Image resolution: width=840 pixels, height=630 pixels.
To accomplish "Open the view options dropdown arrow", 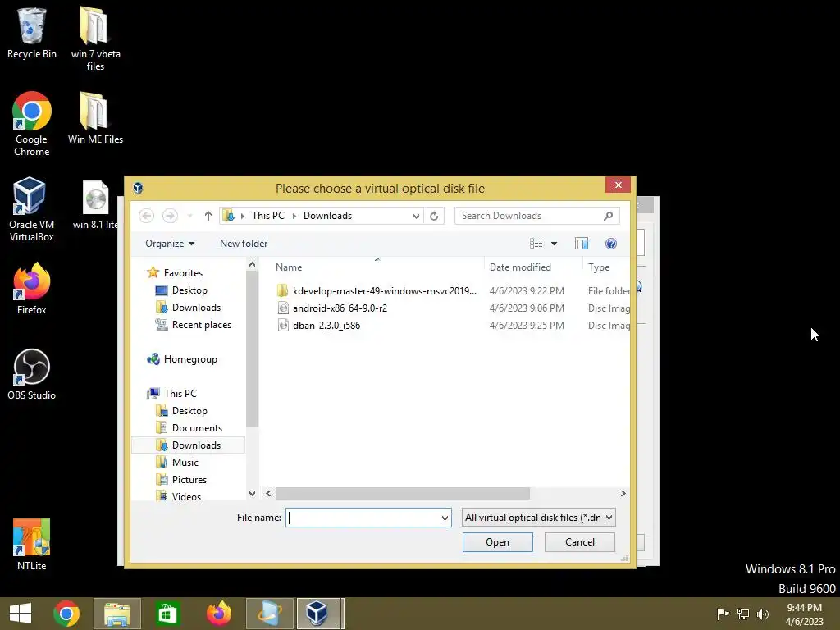I will click(554, 244).
